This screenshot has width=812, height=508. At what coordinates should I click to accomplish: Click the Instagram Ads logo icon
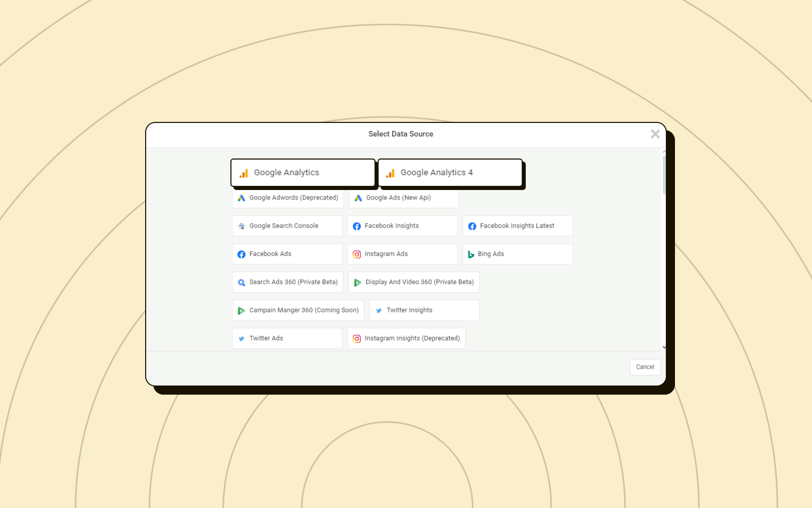point(357,254)
